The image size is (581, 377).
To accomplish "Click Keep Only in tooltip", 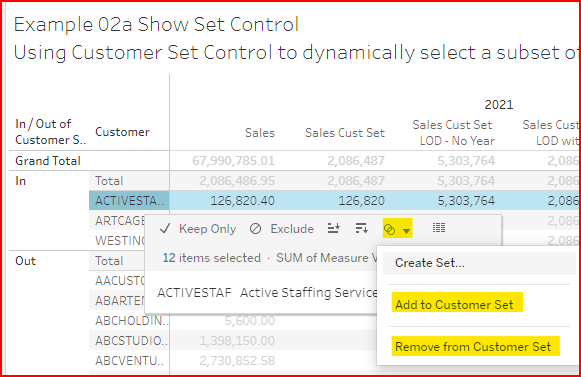I will click(x=208, y=229).
